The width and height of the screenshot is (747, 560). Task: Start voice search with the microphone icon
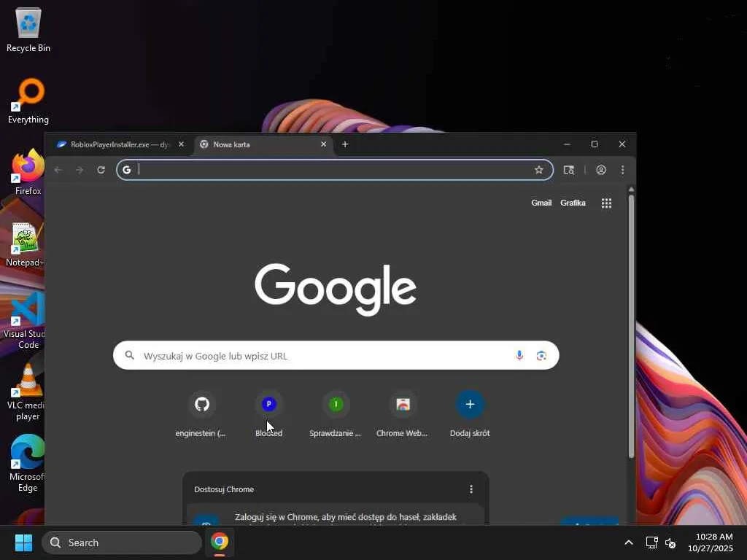(519, 355)
